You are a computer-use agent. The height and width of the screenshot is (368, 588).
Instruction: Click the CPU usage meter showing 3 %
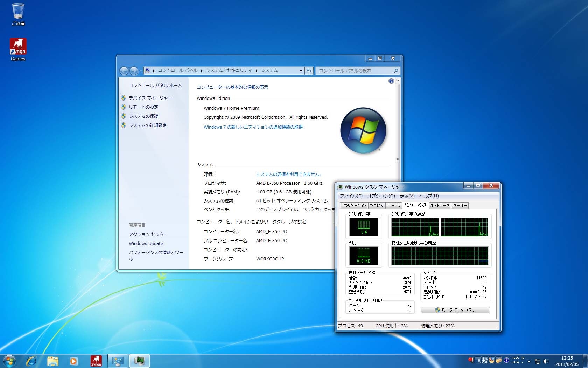pos(364,227)
